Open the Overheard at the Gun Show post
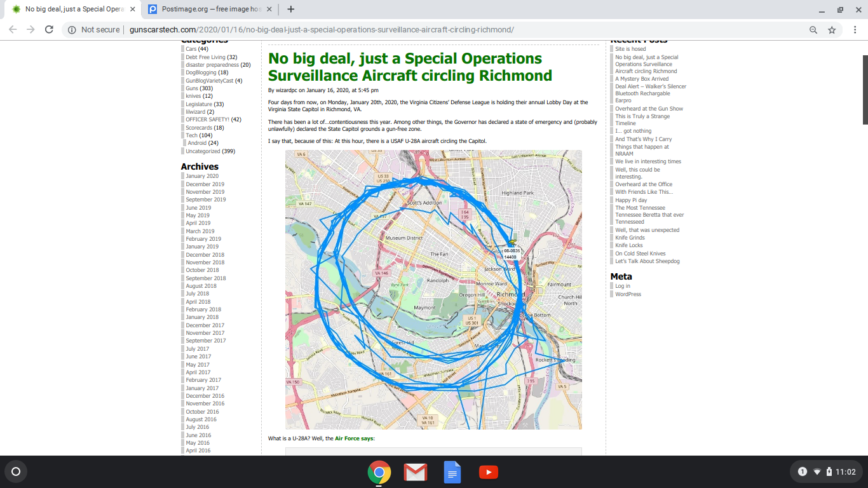Image resolution: width=868 pixels, height=488 pixels. [649, 109]
